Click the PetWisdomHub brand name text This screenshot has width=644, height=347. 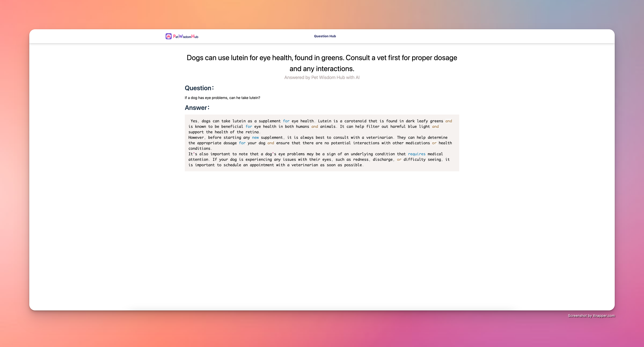(x=185, y=36)
